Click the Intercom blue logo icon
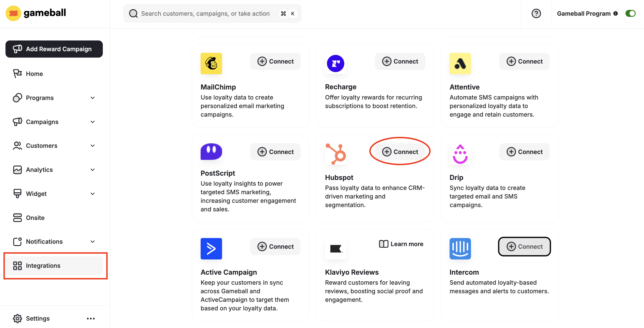 point(460,248)
